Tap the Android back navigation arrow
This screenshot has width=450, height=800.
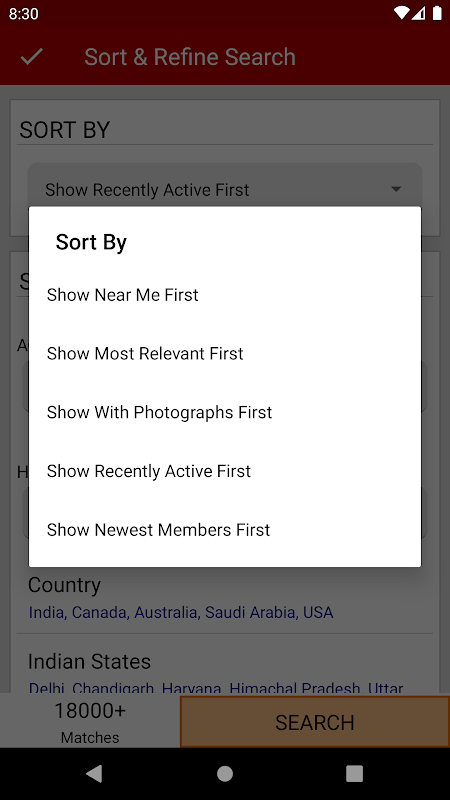tap(94, 773)
